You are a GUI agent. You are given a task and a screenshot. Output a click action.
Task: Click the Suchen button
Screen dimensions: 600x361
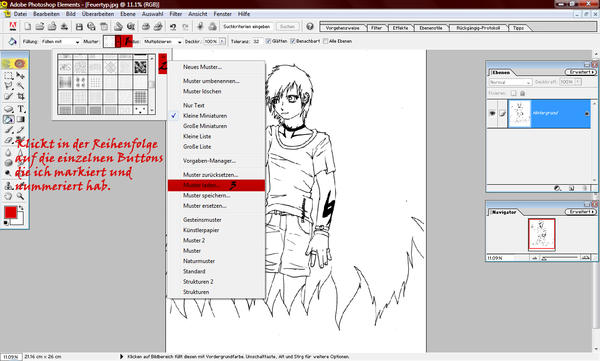(x=287, y=26)
